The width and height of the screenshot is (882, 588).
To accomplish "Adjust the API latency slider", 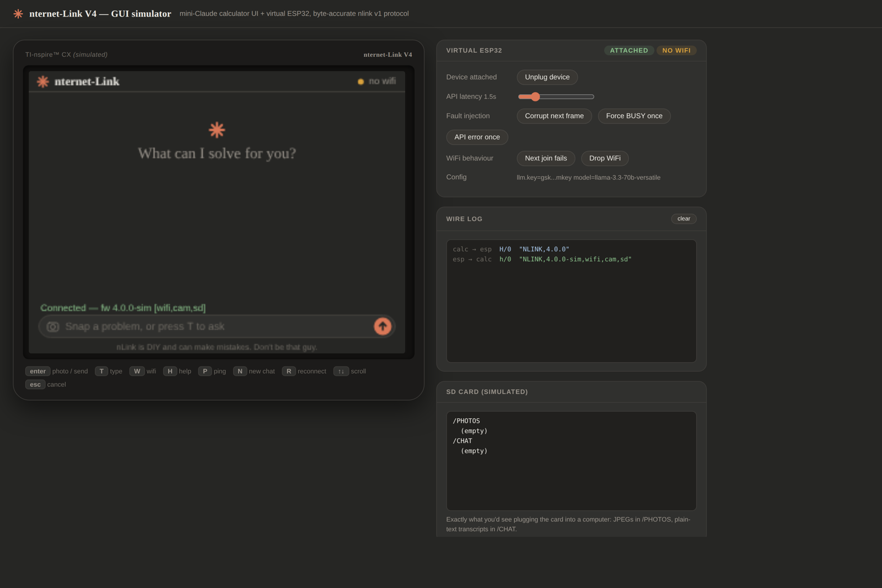I will tap(556, 96).
